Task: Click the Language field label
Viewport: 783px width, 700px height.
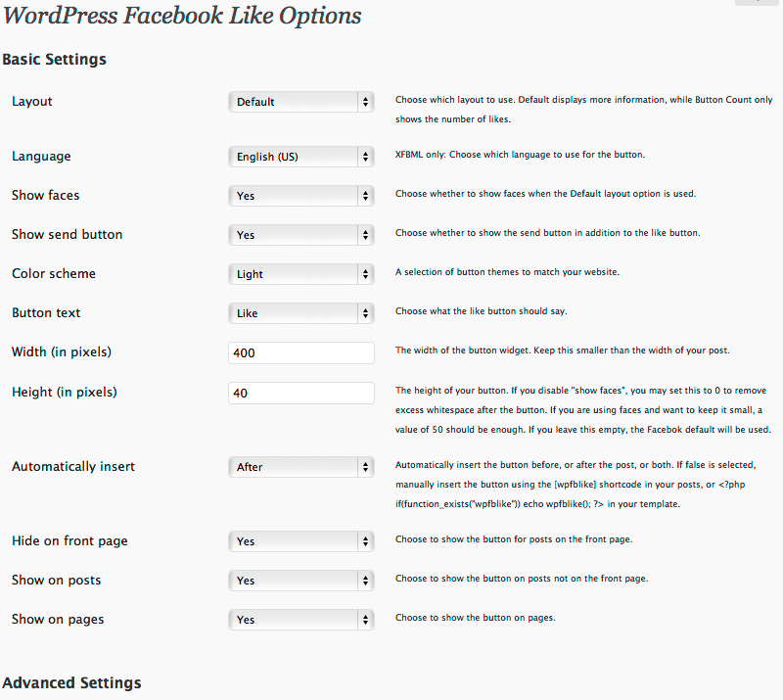Action: 41,157
